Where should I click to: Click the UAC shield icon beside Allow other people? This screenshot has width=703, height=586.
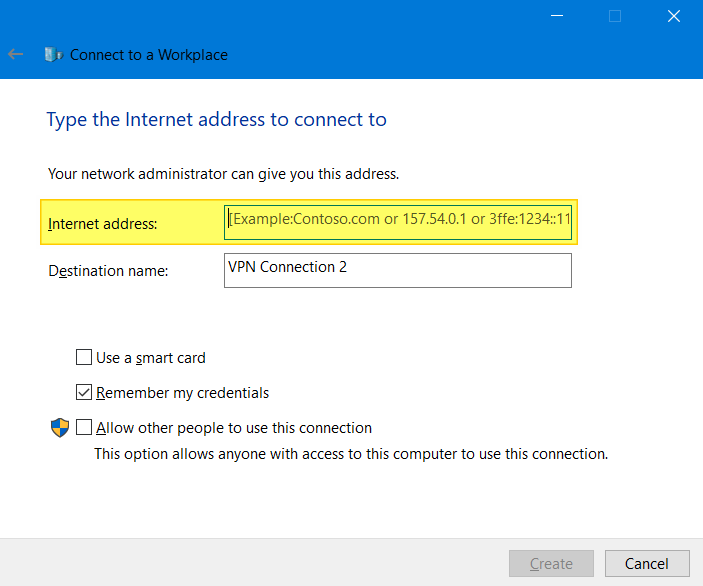[x=60, y=428]
